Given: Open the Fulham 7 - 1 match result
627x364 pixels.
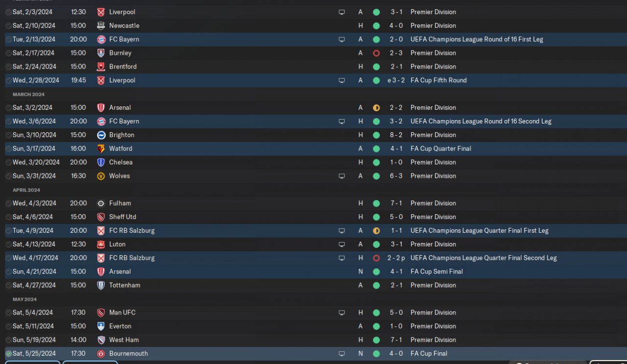Looking at the screenshot, I should pos(396,203).
